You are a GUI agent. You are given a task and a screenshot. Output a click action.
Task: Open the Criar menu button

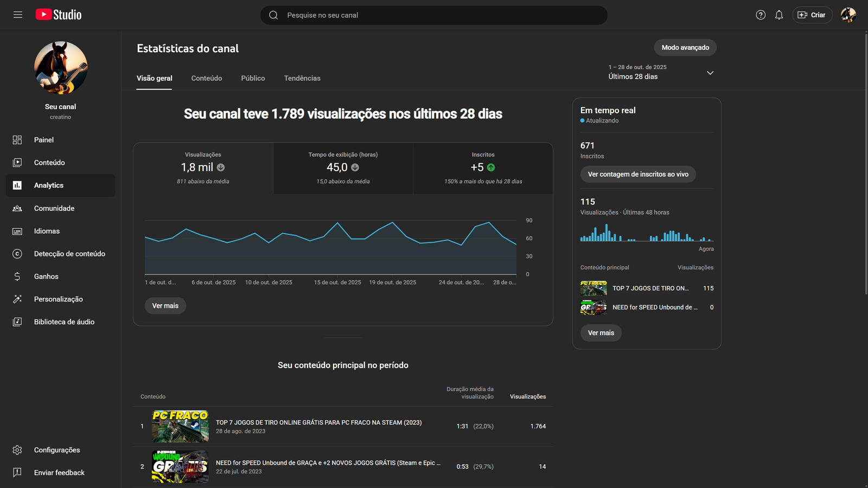[x=812, y=15]
